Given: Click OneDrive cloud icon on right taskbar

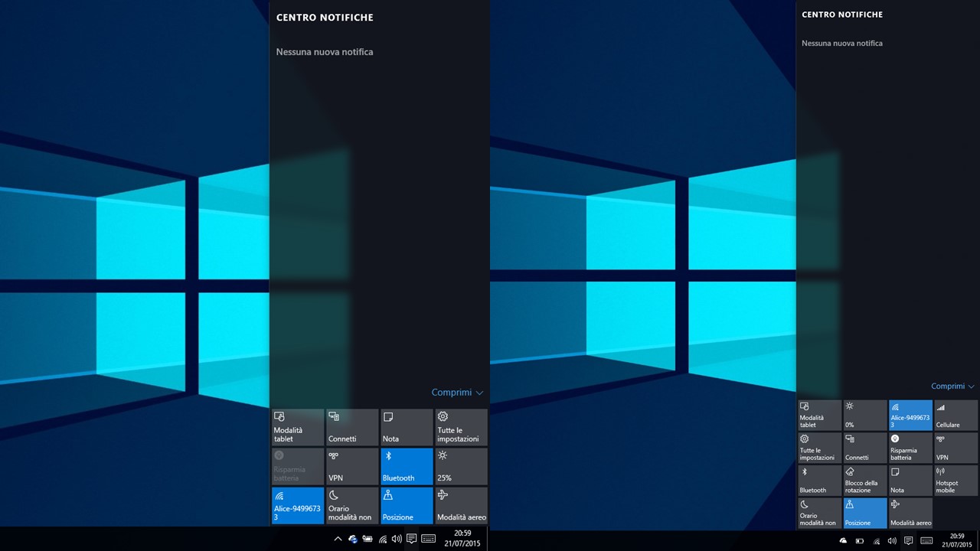Looking at the screenshot, I should [843, 541].
